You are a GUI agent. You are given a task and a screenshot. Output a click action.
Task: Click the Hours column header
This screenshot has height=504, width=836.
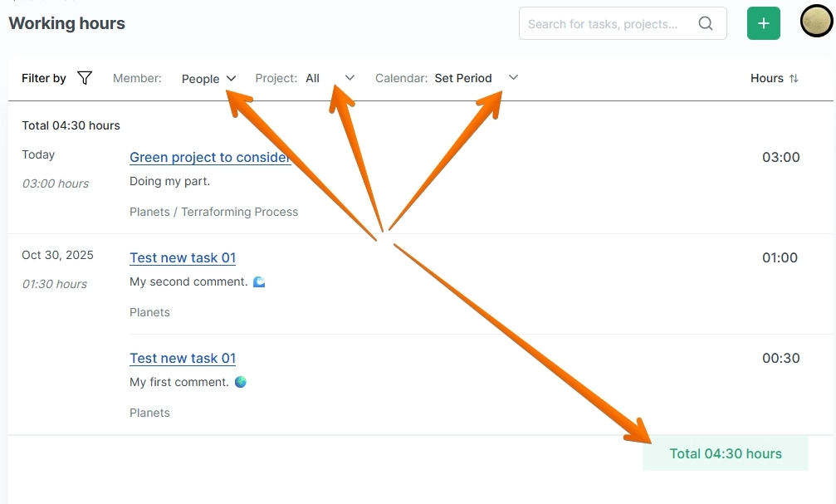[766, 78]
